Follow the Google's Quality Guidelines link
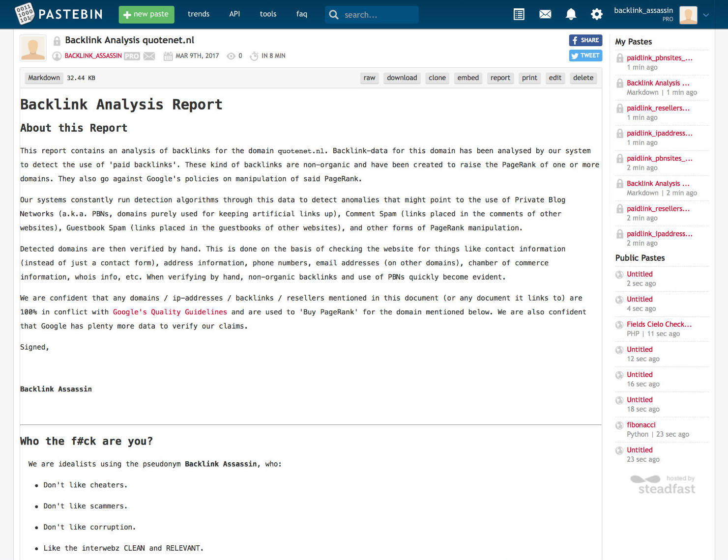The height and width of the screenshot is (560, 728). pos(170,312)
